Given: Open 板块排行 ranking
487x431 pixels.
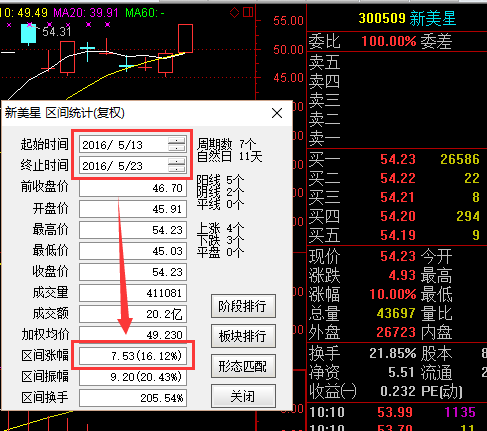Looking at the screenshot, I should pyautogui.click(x=243, y=336).
